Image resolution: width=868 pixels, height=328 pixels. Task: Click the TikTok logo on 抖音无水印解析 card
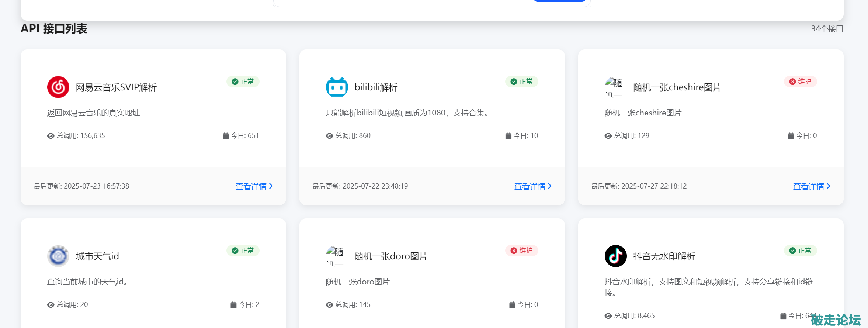coord(615,256)
